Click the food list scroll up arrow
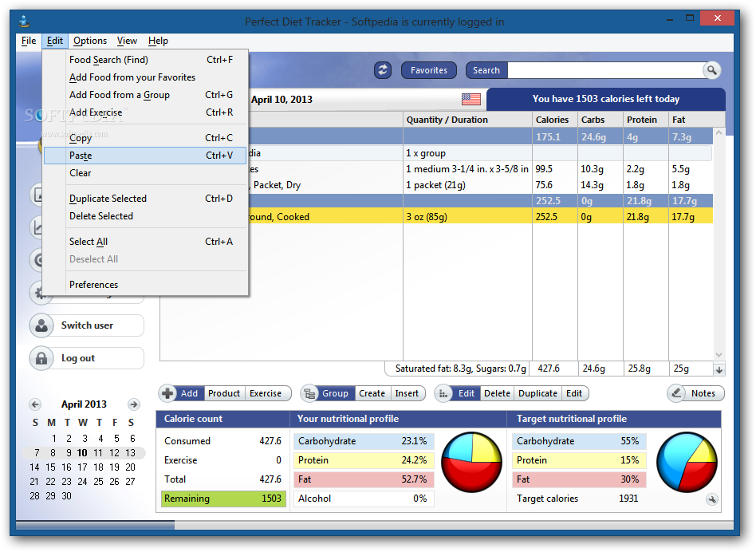 pos(719,132)
